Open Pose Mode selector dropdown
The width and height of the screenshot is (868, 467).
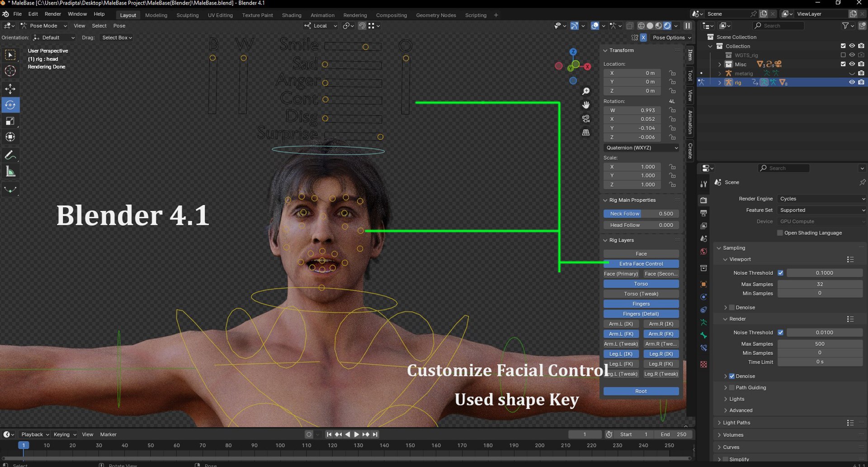point(43,26)
